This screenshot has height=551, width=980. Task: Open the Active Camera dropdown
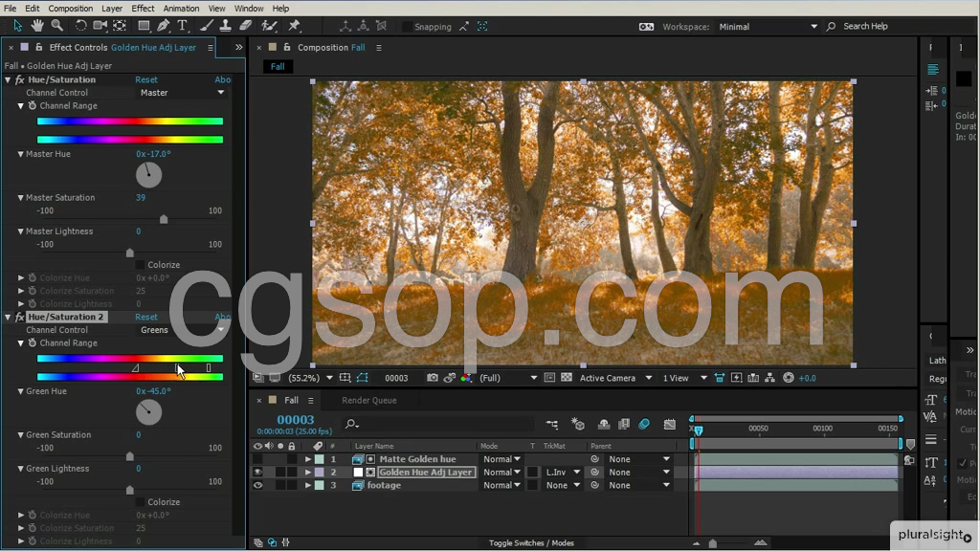pos(615,378)
